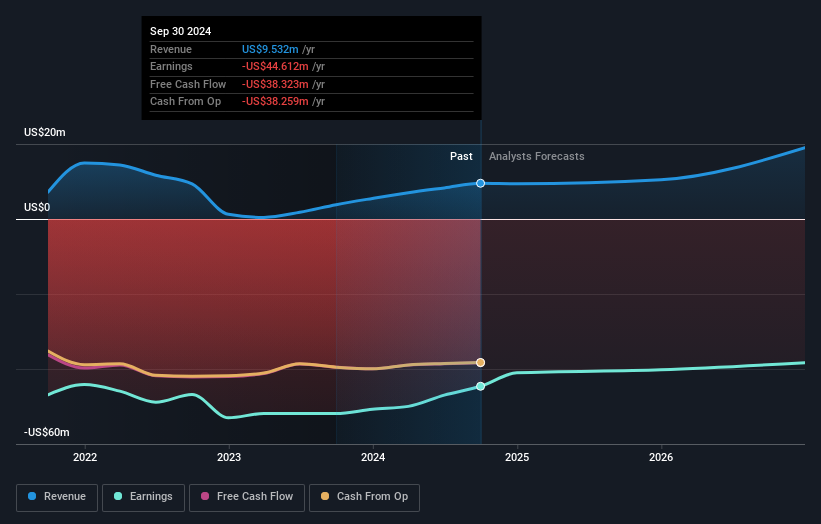Screen dimensions: 821x524
Task: Toggle the Cash From Op legend button
Action: [x=364, y=497]
